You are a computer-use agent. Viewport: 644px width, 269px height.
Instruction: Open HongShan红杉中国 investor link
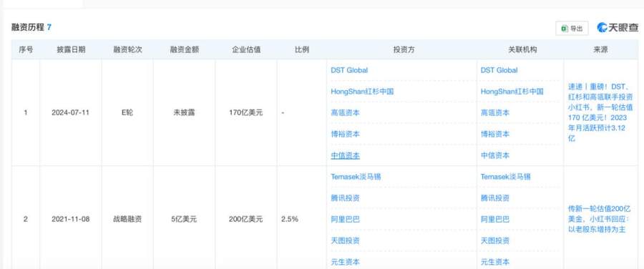(x=362, y=91)
